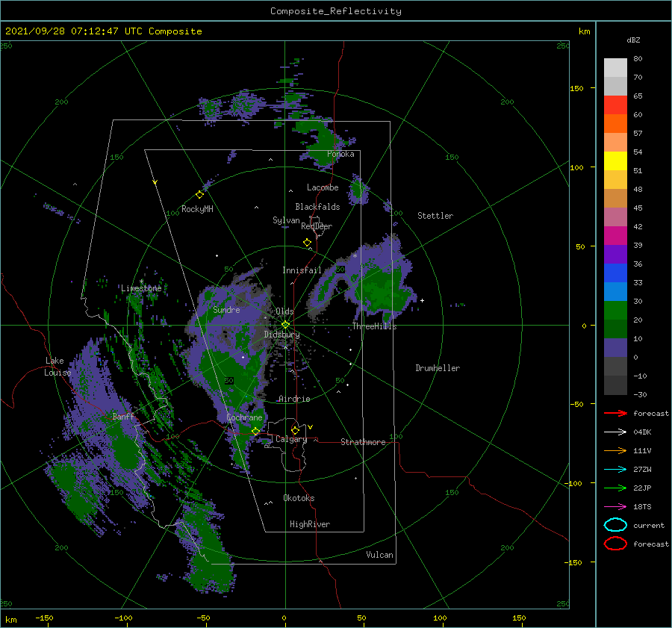Click the Calgary city label
Image resolution: width=672 pixels, height=628 pixels.
click(x=291, y=439)
